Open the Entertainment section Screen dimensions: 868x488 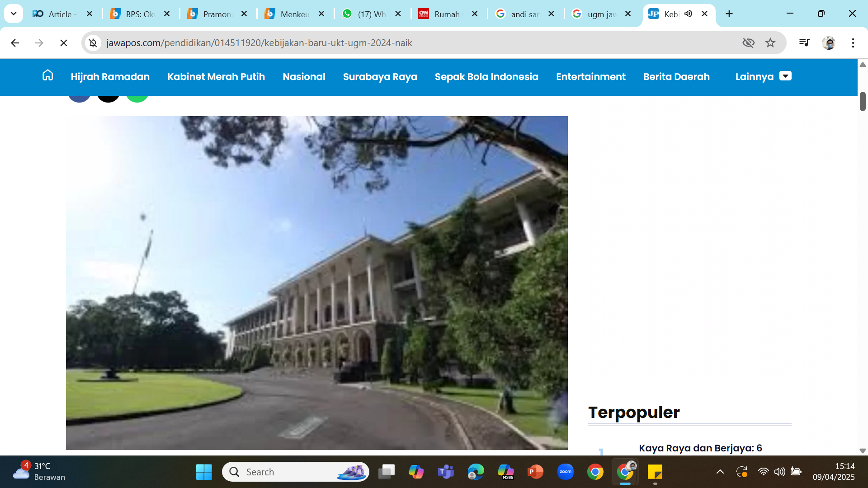pyautogui.click(x=590, y=77)
